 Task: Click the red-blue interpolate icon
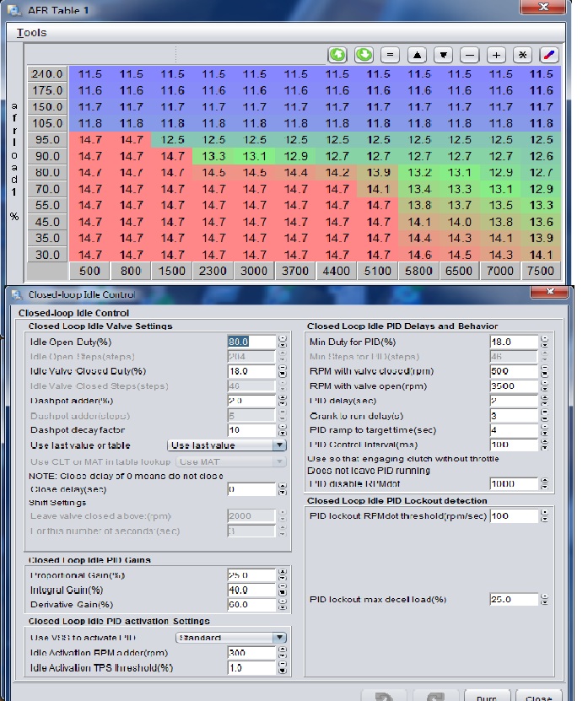point(549,55)
